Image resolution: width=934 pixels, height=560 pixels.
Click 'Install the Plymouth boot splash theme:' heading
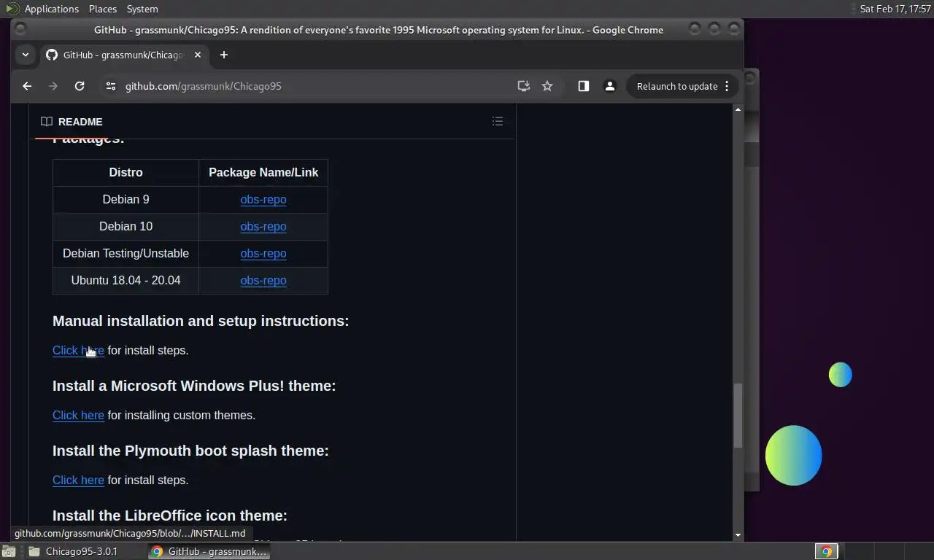(190, 451)
